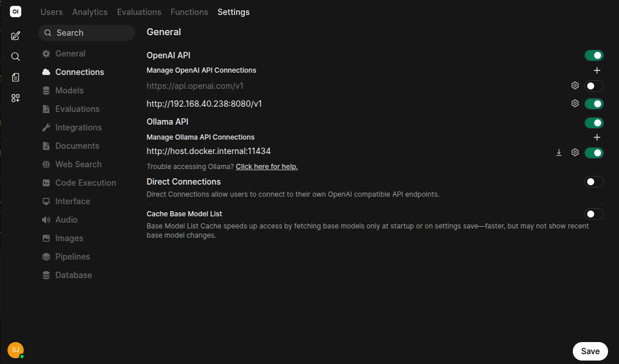619x364 pixels.
Task: Open search from left rail magnifier icon
Action: click(16, 57)
